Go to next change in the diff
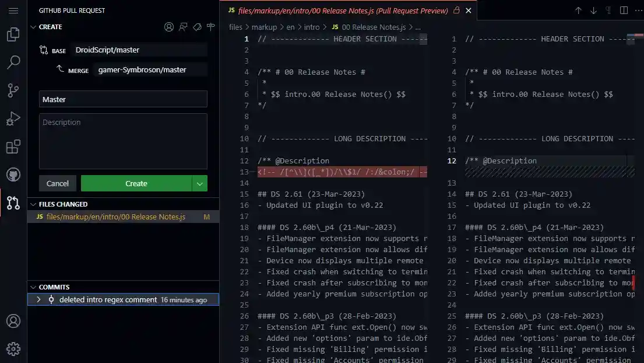644x363 pixels. point(593,10)
